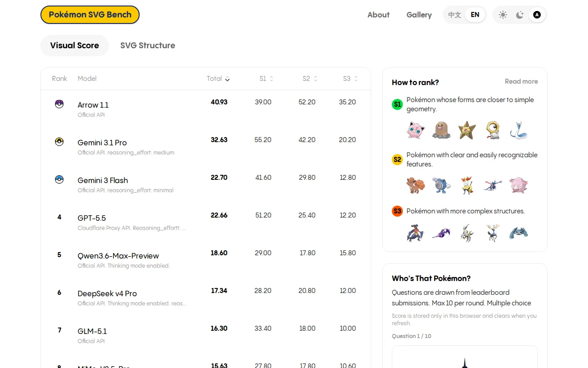Click Arrow 1.1 S3 score 35.20
This screenshot has width=588, height=368.
[347, 102]
